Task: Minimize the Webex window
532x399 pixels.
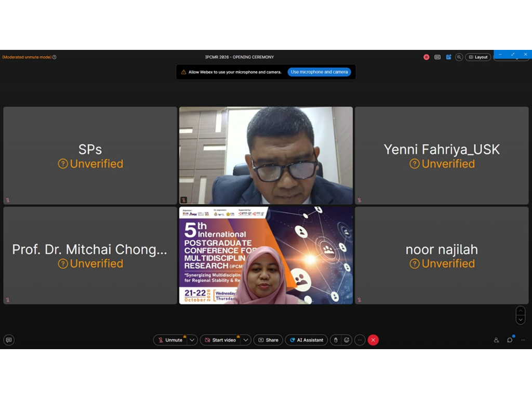Action: 500,54
